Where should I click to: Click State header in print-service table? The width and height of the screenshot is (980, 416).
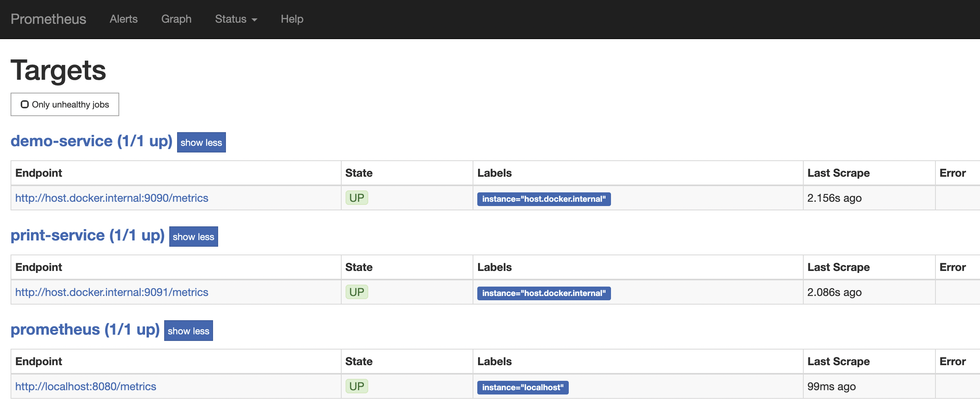click(x=359, y=267)
